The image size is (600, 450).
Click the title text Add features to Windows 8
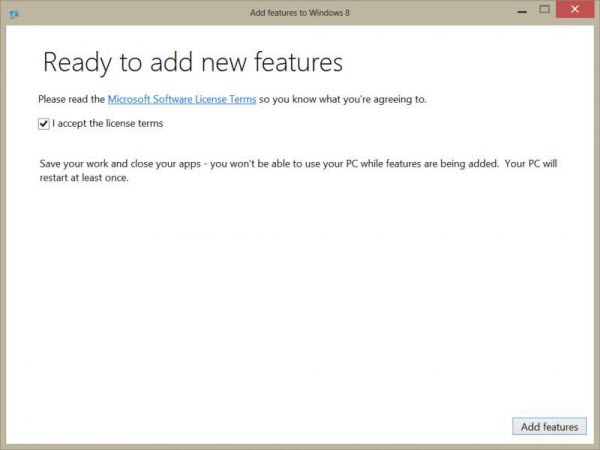pyautogui.click(x=300, y=13)
